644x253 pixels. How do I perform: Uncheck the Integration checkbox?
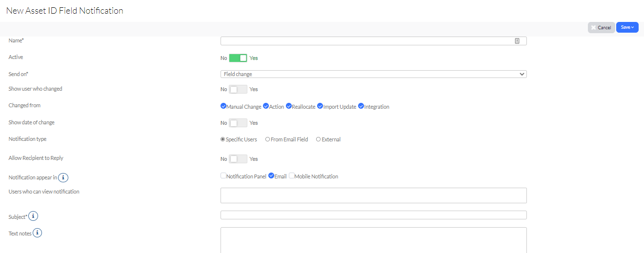click(x=361, y=106)
